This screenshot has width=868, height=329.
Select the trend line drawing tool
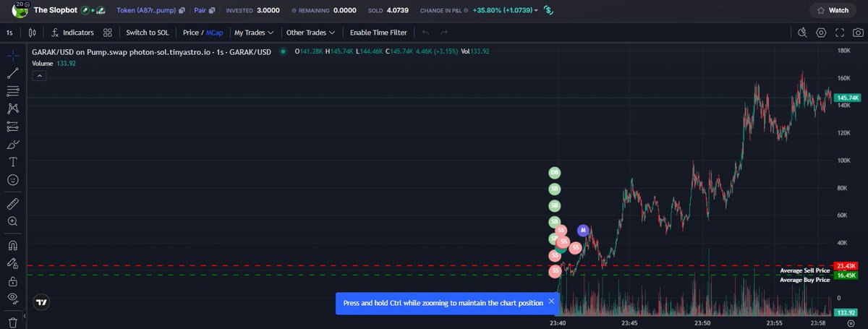click(x=13, y=73)
